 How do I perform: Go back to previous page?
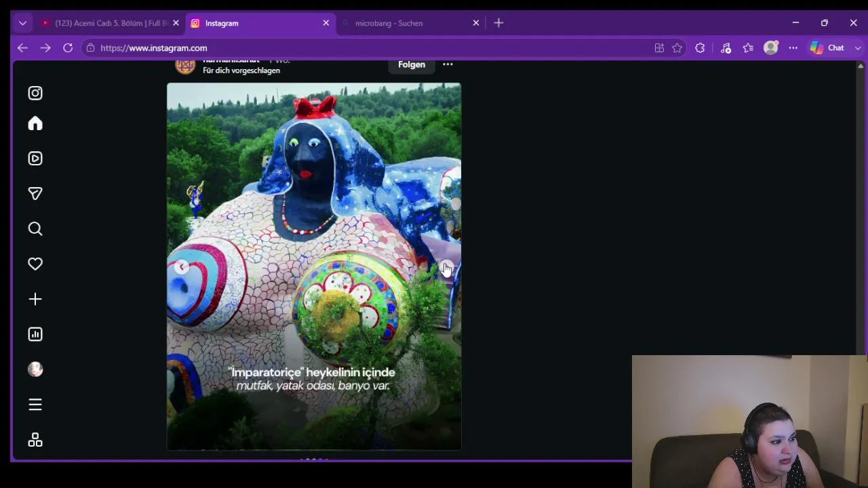point(22,48)
